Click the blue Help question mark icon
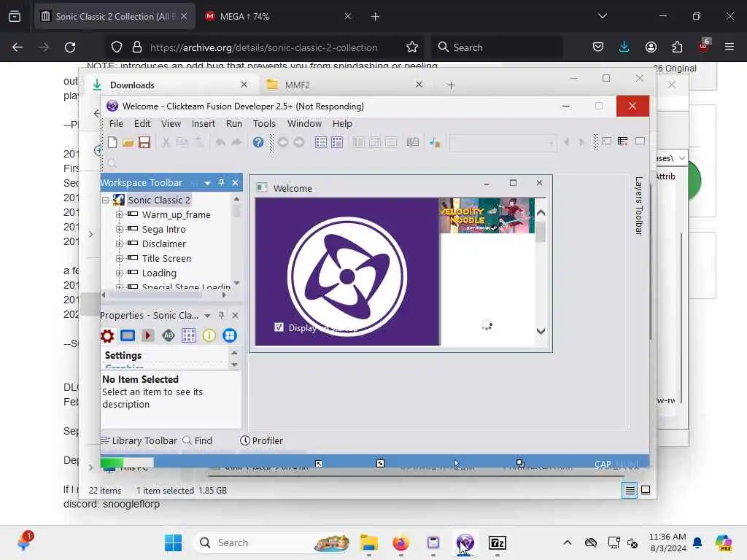 [x=258, y=142]
